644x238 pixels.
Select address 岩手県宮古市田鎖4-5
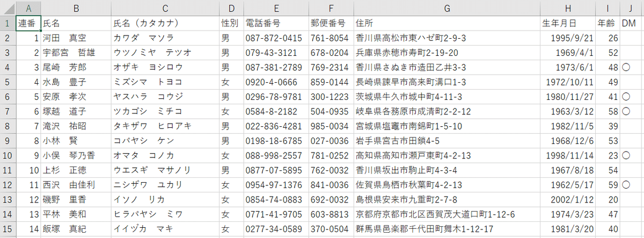click(x=447, y=141)
